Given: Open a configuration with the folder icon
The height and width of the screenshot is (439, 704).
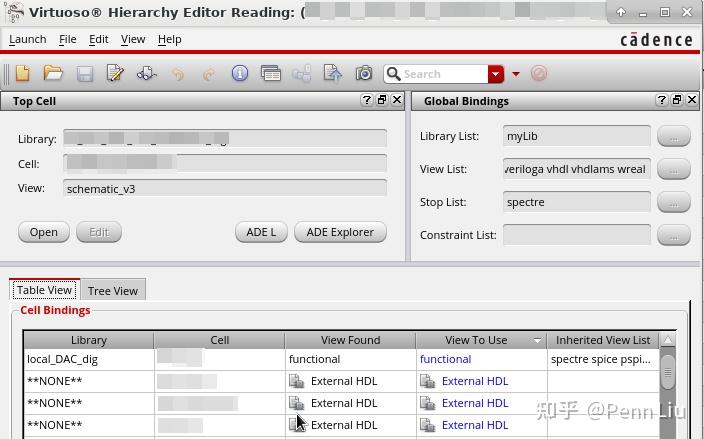Looking at the screenshot, I should point(53,73).
